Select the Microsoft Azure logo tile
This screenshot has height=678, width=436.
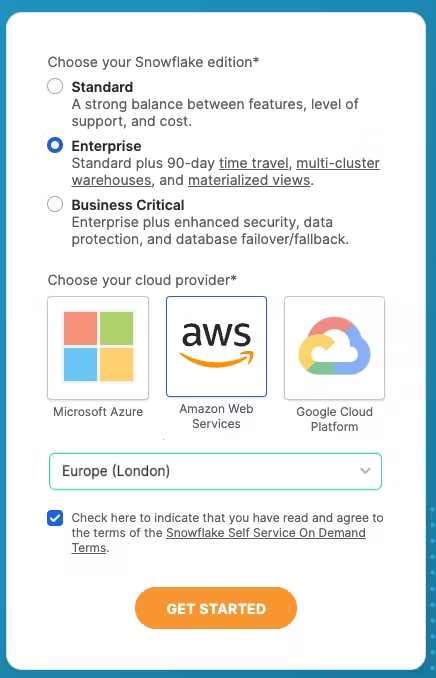(98, 348)
